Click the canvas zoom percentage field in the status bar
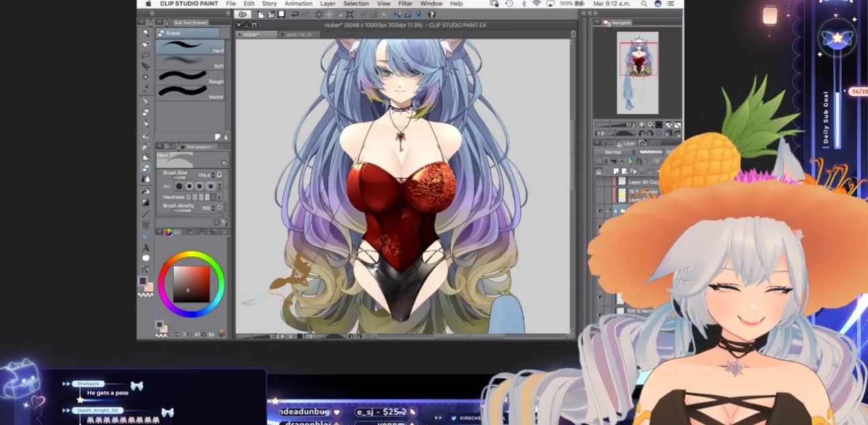Screen dimensions: 868x425 (273, 336)
